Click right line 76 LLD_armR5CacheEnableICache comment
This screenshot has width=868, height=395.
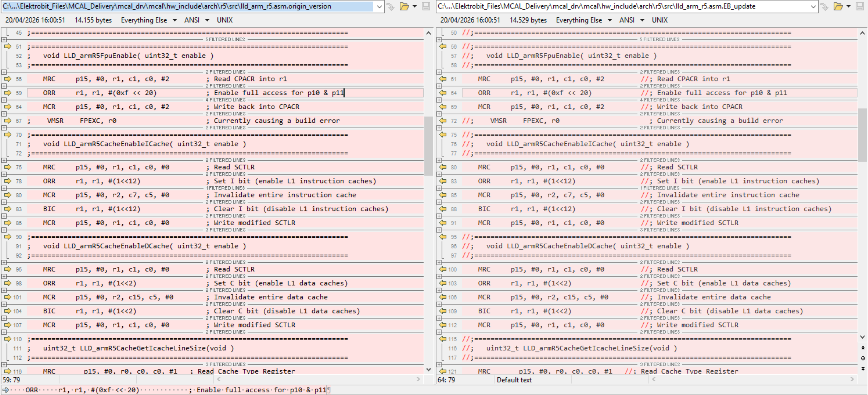point(576,144)
